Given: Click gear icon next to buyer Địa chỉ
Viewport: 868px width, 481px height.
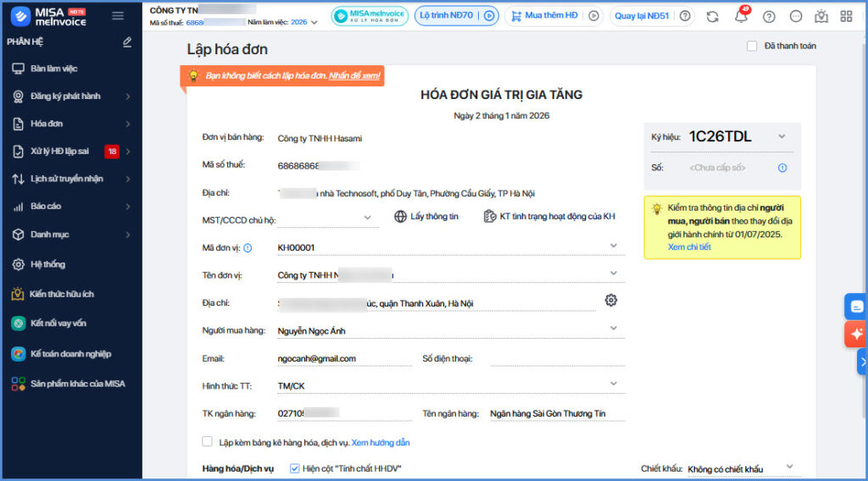Looking at the screenshot, I should (x=611, y=301).
